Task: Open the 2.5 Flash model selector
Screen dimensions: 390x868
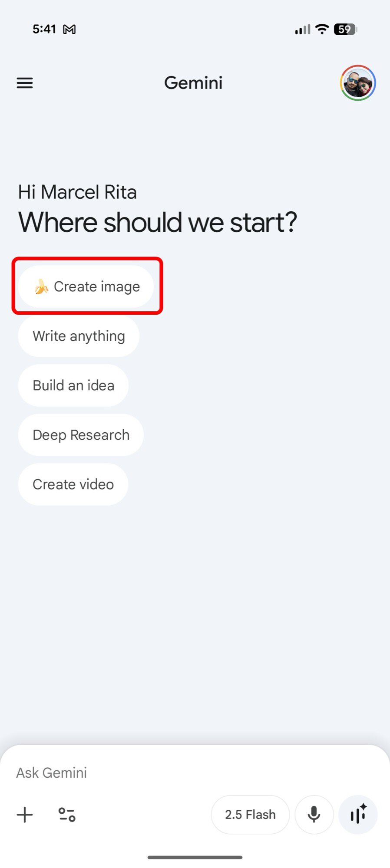Action: click(x=250, y=815)
